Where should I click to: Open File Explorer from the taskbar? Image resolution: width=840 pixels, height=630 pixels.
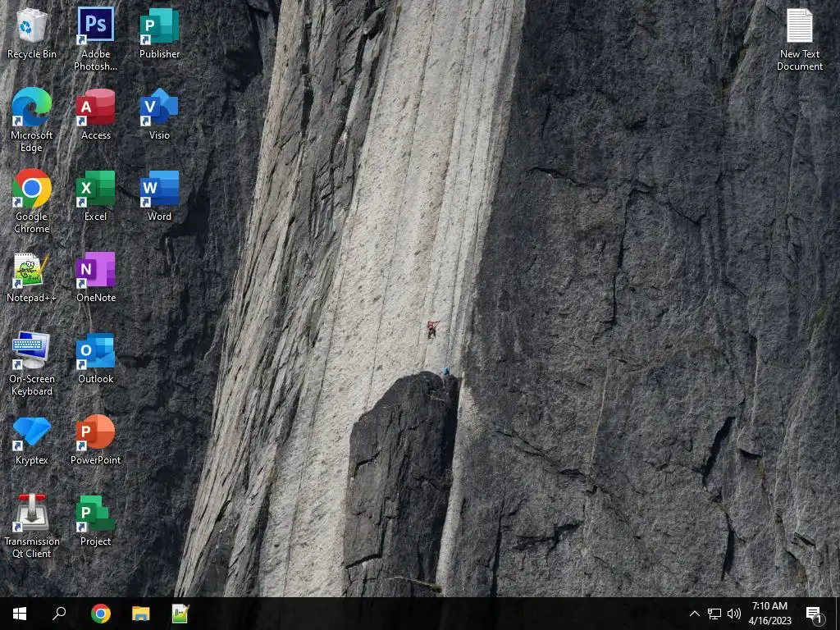[141, 614]
